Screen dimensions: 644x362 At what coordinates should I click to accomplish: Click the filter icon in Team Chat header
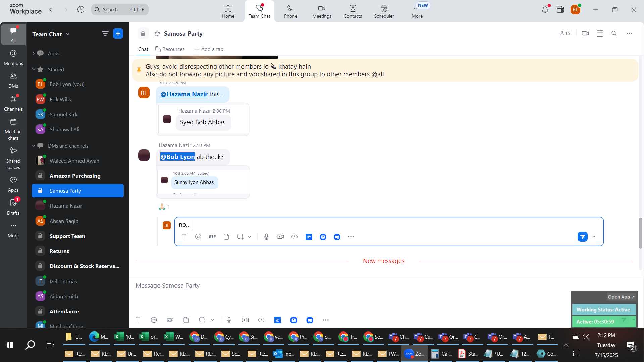coord(105,34)
